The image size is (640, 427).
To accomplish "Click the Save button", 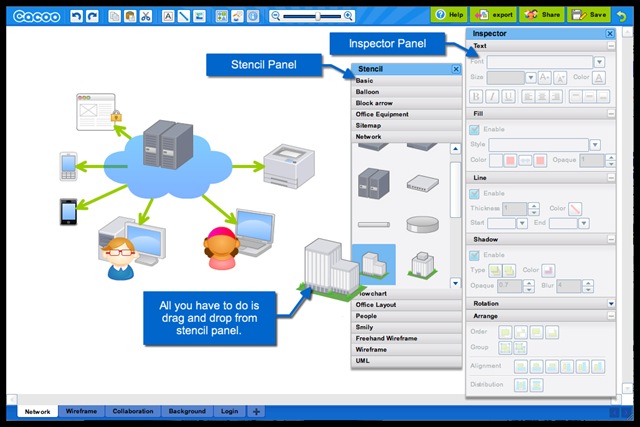I will (x=589, y=15).
